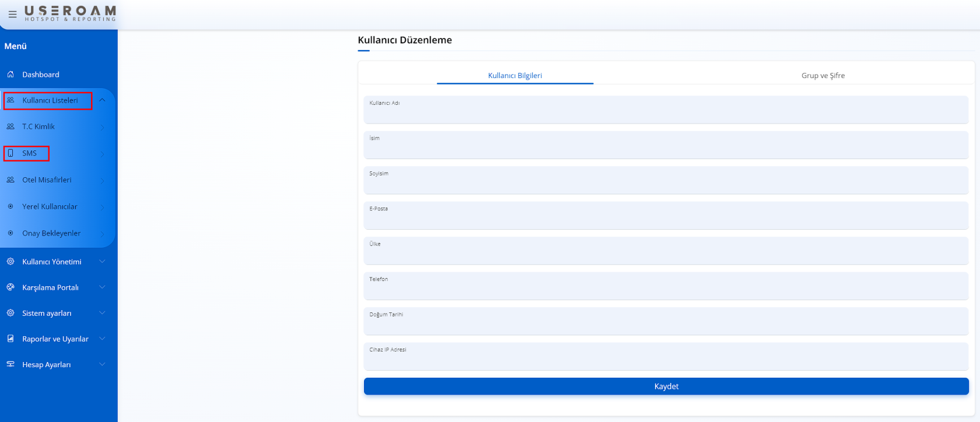Image resolution: width=980 pixels, height=422 pixels.
Task: Click the T.C Kimlik users icon
Action: (10, 126)
